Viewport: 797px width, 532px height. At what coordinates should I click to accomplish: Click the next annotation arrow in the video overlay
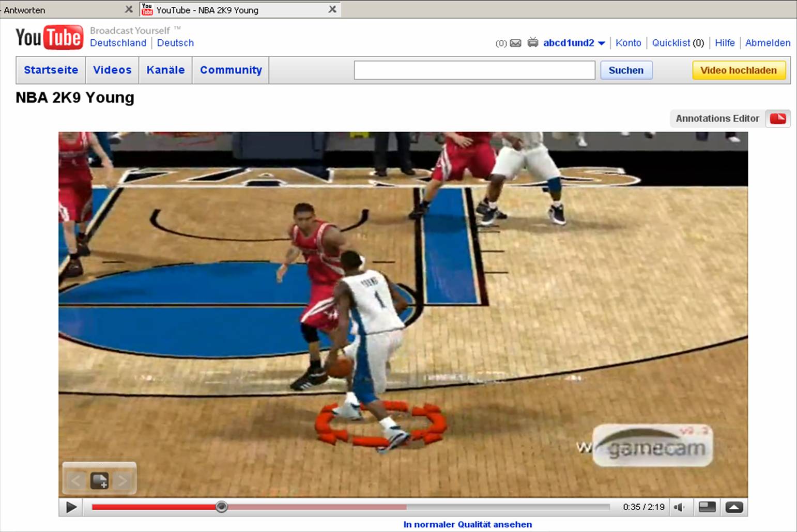122,481
